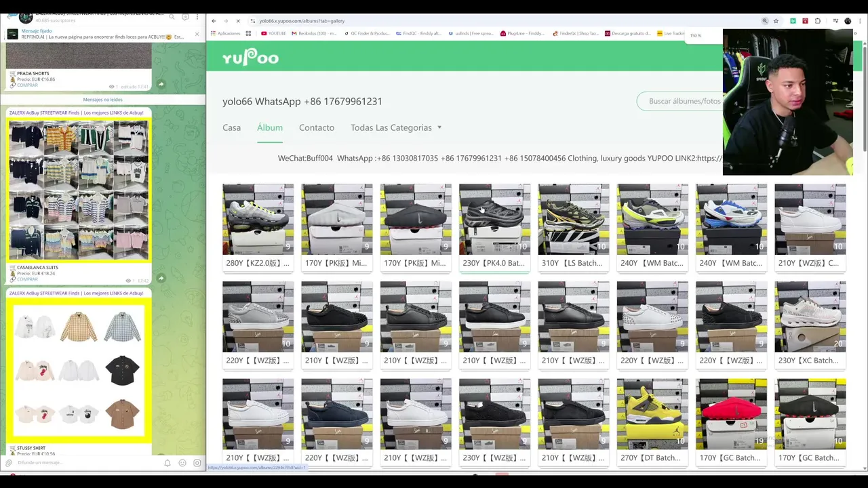Open the Live Tracking bookmark
The image size is (868, 488).
point(670,33)
